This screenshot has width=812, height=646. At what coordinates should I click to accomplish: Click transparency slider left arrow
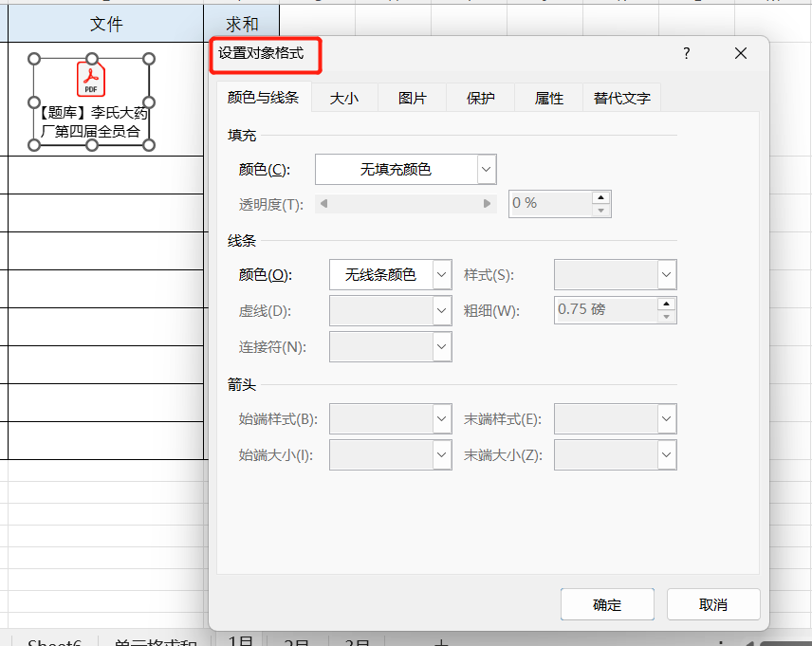[323, 204]
